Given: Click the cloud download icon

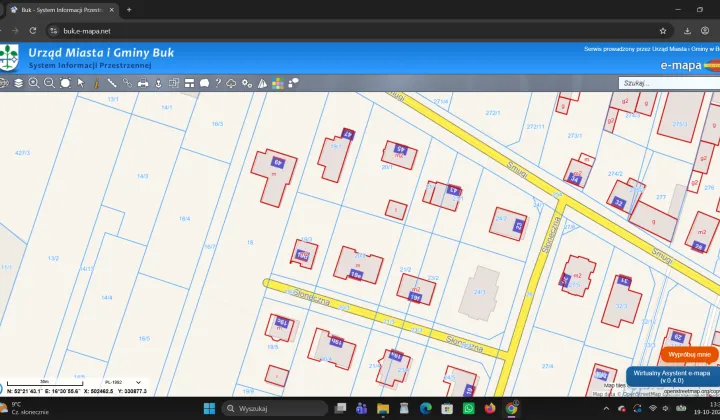Looking at the screenshot, I should 231,83.
